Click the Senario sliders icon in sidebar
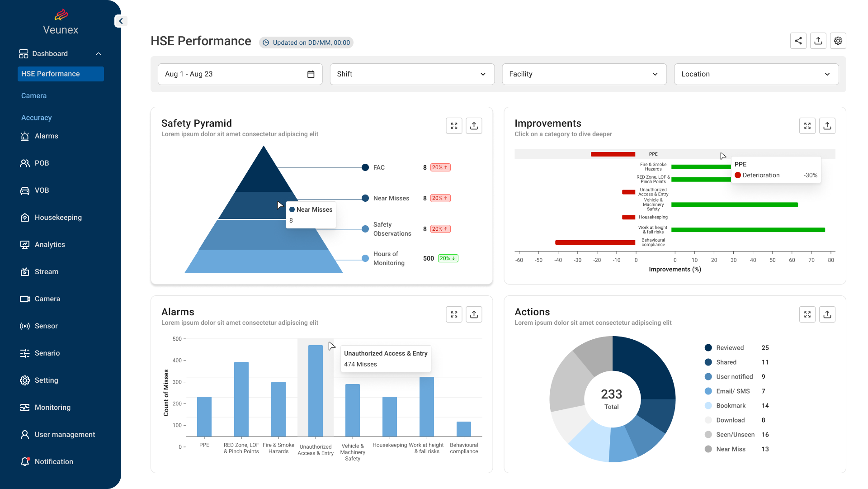This screenshot has width=868, height=489. coord(25,353)
